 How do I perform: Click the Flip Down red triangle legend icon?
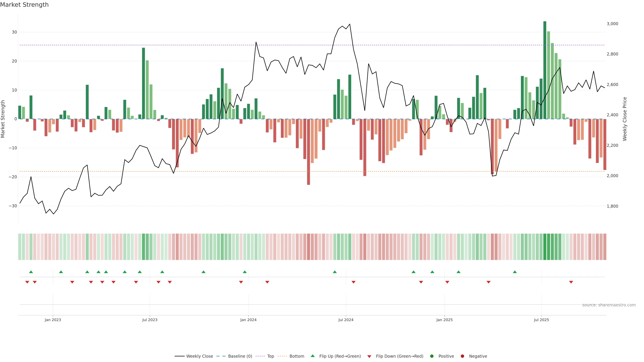(x=369, y=356)
